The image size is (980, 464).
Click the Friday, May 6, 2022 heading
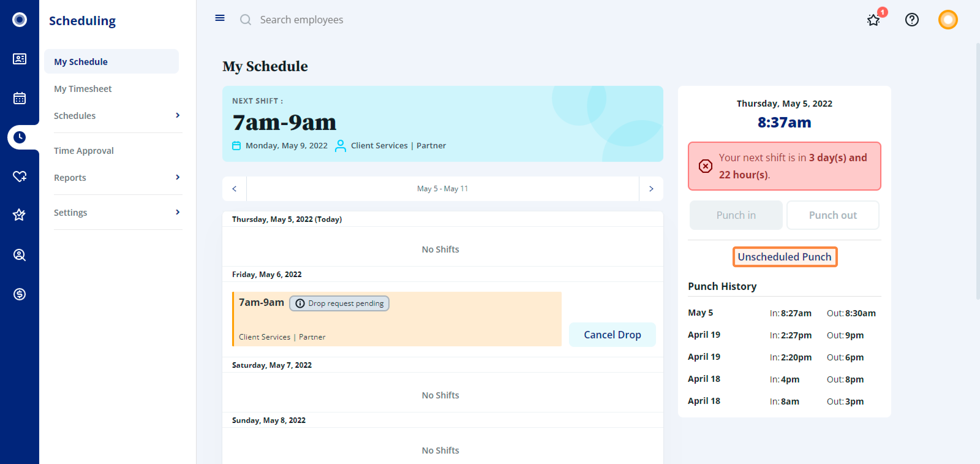tap(267, 274)
